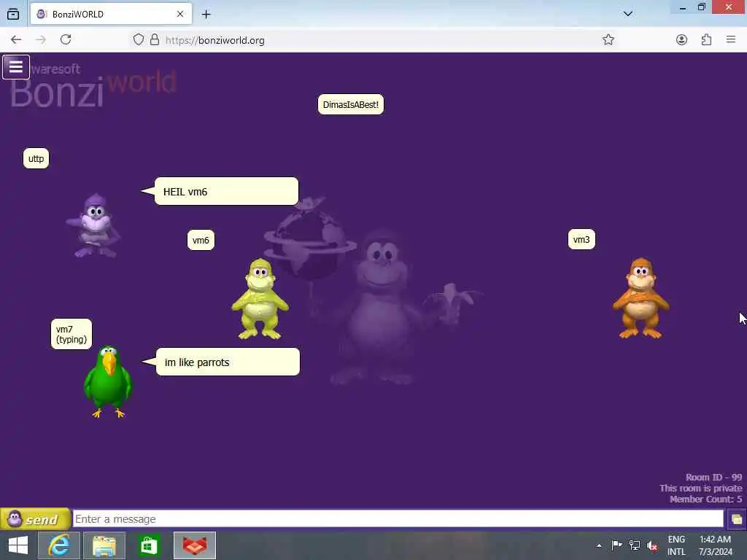The width and height of the screenshot is (747, 560).
Task: Open the Store app from taskbar
Action: [149, 545]
